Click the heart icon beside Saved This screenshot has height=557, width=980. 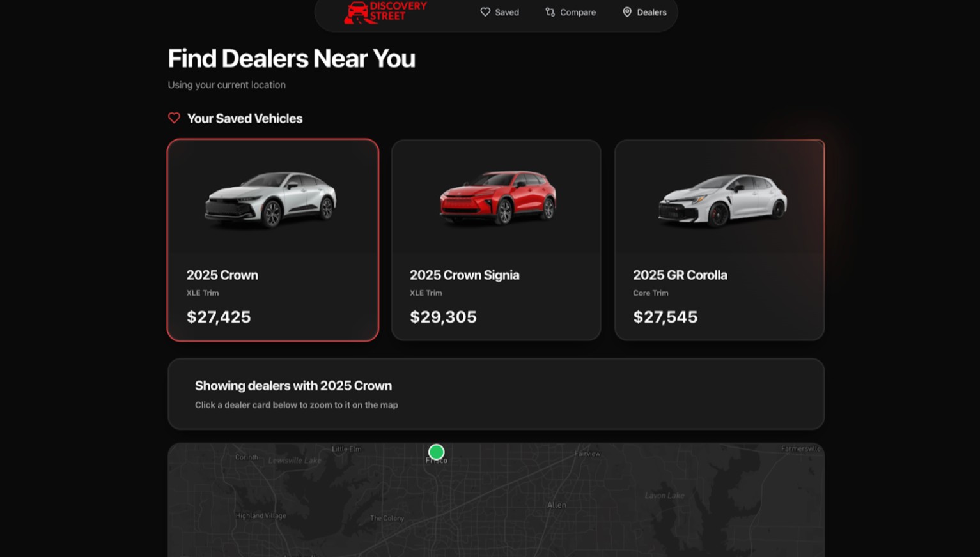pos(485,12)
